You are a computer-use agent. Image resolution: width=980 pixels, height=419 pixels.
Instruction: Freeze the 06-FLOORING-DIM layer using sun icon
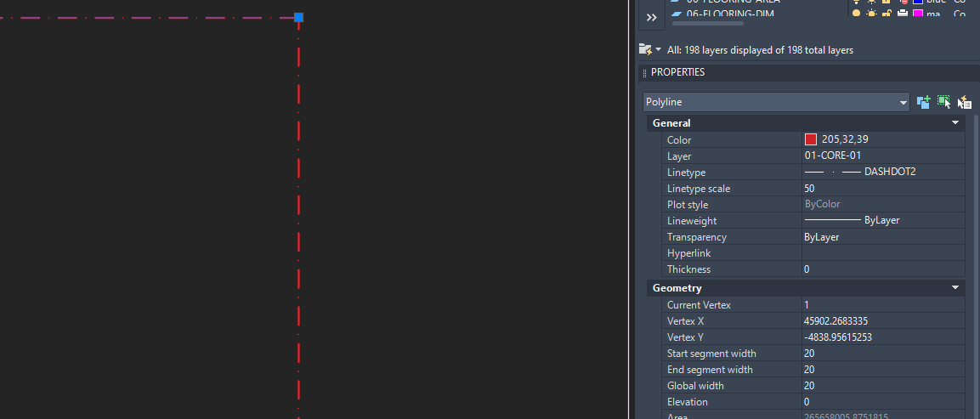pyautogui.click(x=871, y=13)
